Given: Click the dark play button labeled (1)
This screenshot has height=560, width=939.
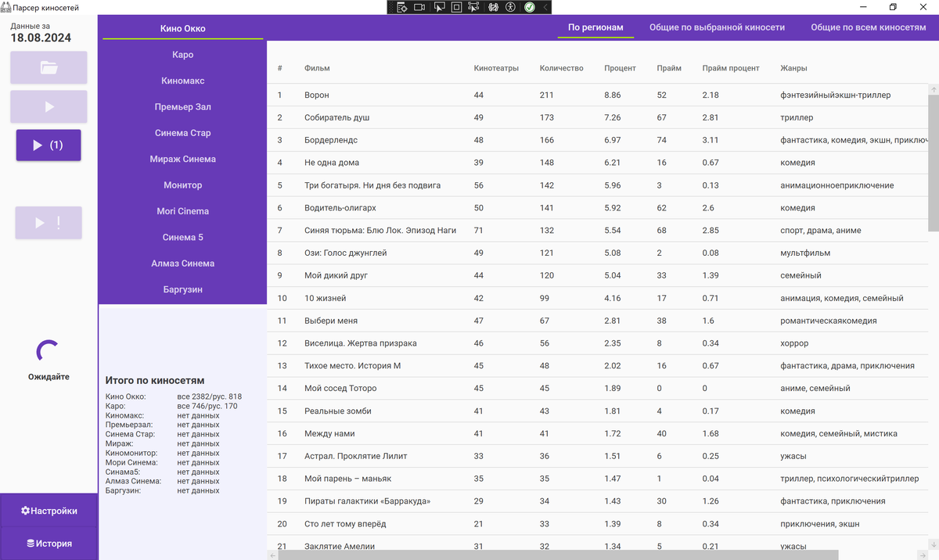Looking at the screenshot, I should pos(49,145).
